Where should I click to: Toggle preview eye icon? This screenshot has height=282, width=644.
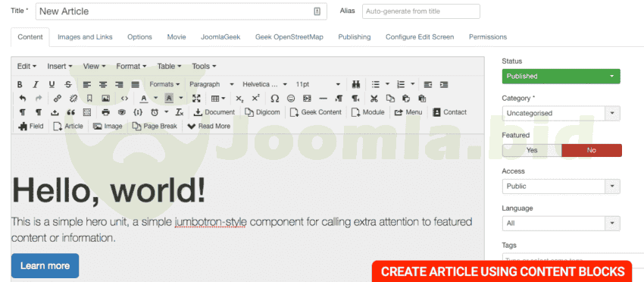click(x=121, y=112)
